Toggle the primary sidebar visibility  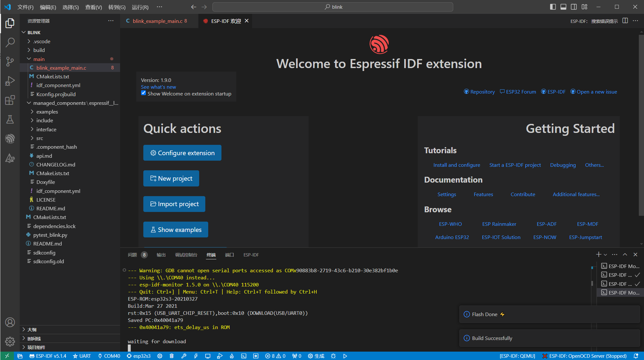point(553,7)
